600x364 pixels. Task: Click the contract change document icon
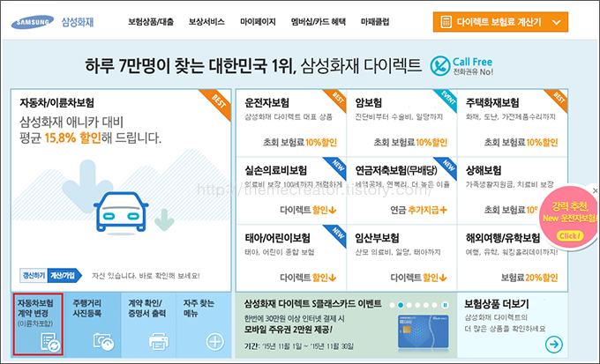pyautogui.click(x=50, y=341)
